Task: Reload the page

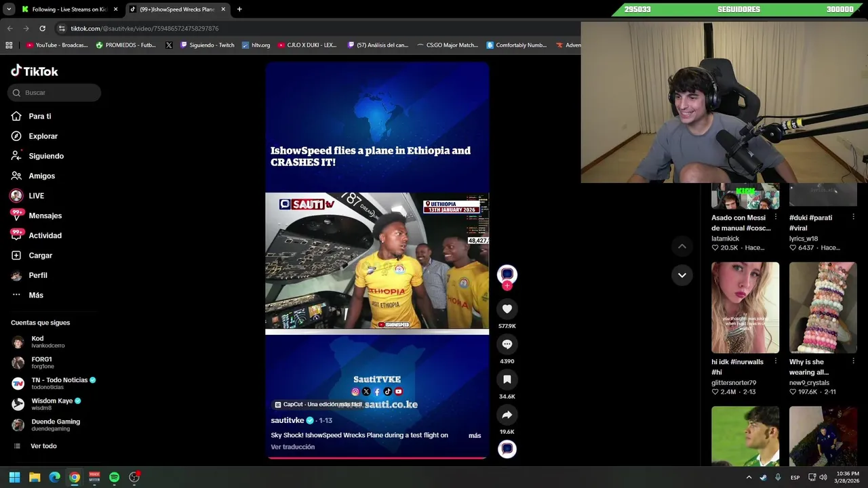Action: pos(42,28)
